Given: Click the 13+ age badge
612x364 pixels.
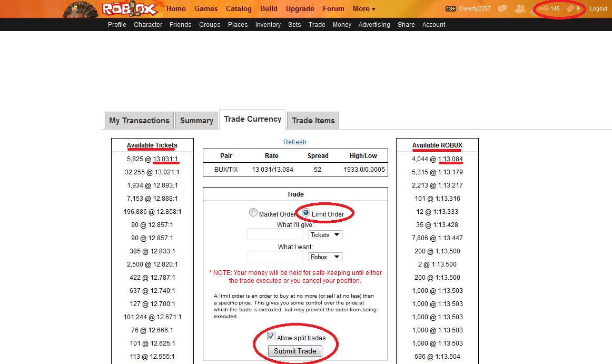Looking at the screenshot, I should click(x=451, y=8).
